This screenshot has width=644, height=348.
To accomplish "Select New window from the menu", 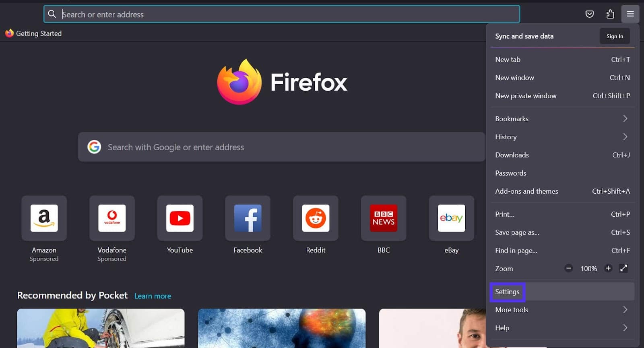I will pos(562,77).
